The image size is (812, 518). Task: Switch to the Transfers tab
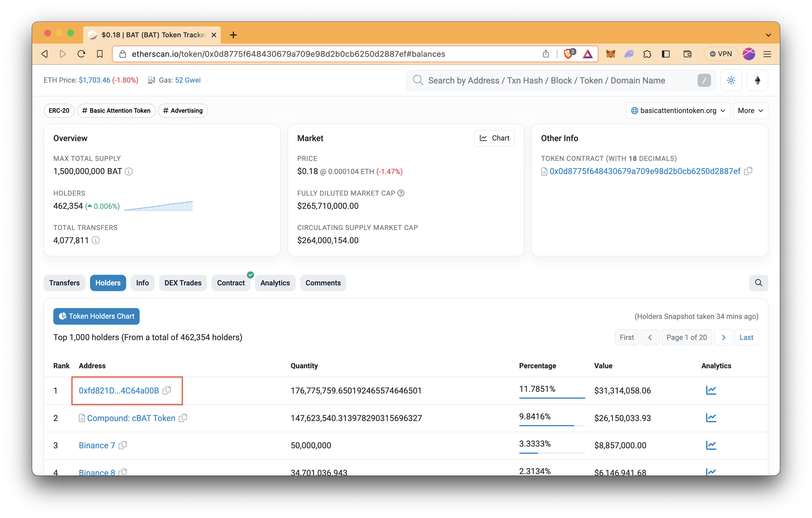pyautogui.click(x=65, y=283)
